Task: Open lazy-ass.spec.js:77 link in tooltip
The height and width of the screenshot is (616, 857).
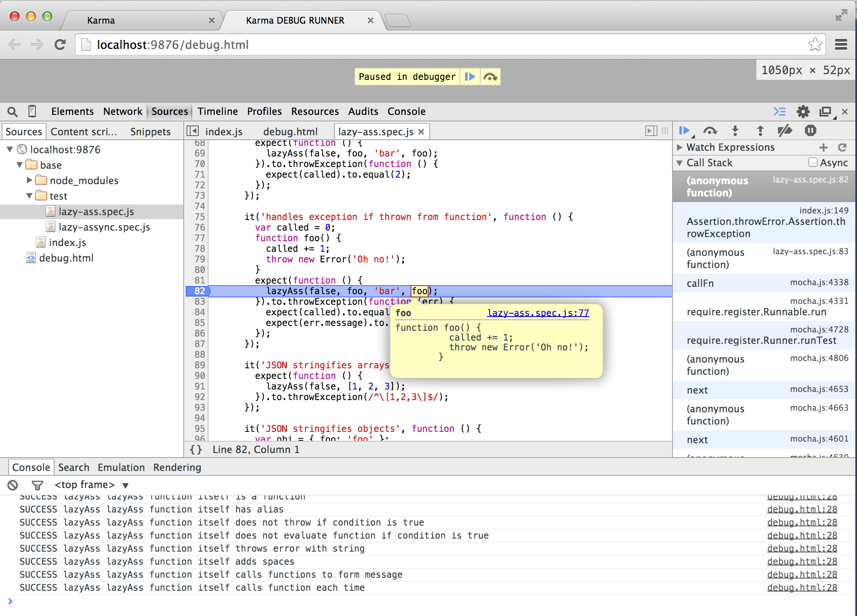Action: [x=538, y=313]
